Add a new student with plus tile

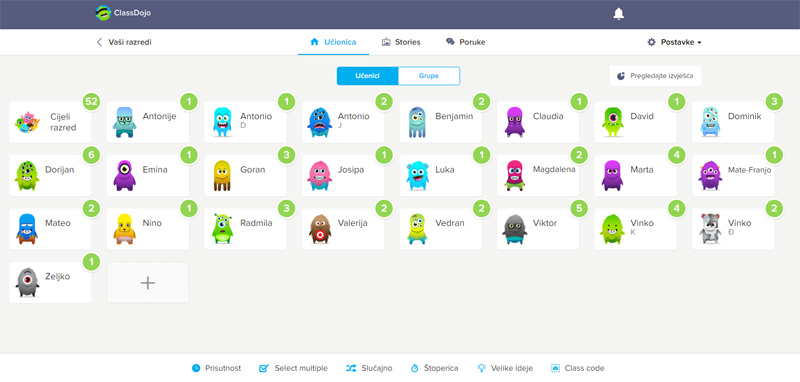[147, 283]
